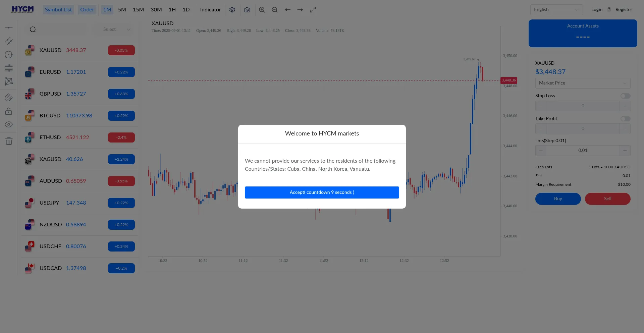Toggle drawings visibility eye icon
This screenshot has width=644, height=333.
(9, 124)
